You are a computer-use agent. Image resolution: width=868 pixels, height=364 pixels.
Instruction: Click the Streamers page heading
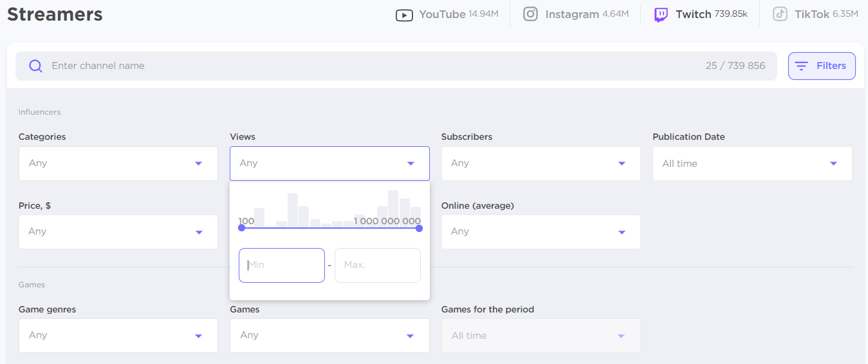55,14
